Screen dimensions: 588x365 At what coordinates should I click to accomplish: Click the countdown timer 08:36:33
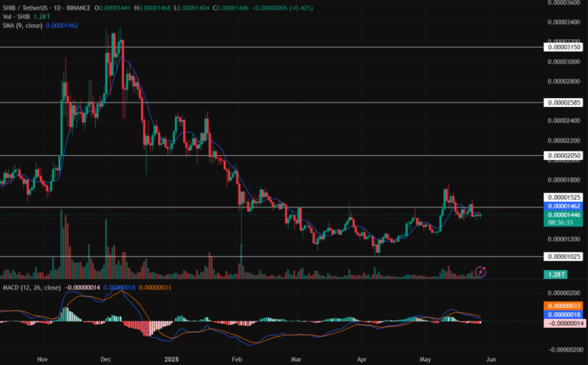point(560,222)
